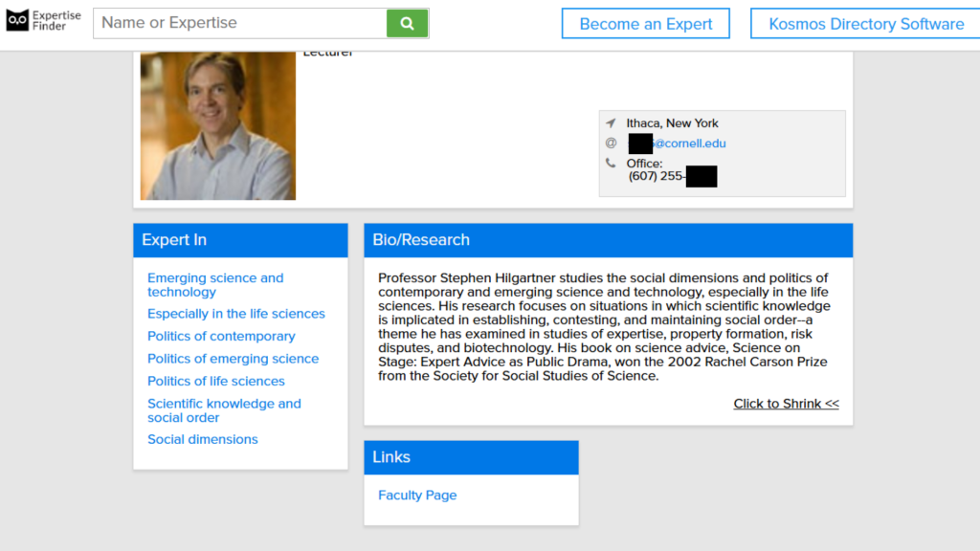Click the @ email icon

(x=611, y=143)
